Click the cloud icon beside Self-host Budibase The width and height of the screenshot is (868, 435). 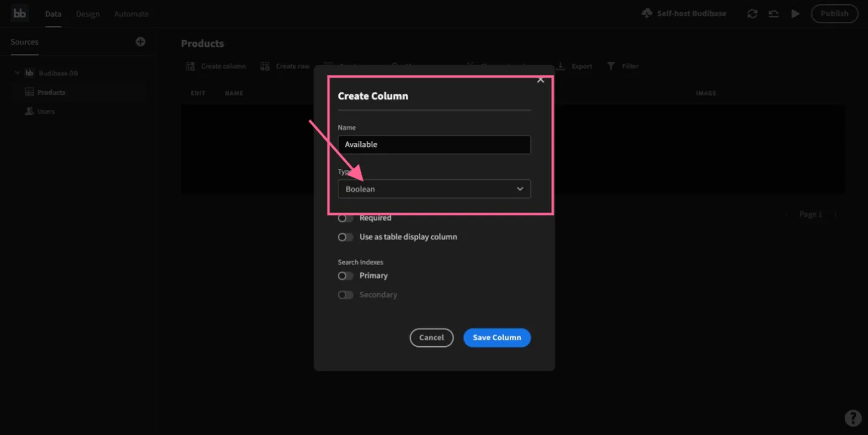(647, 13)
